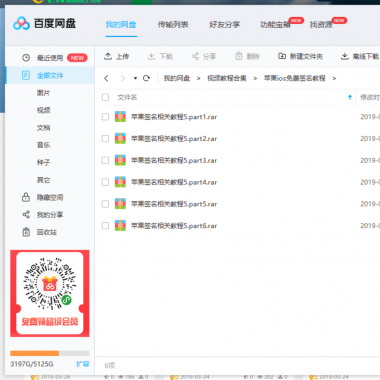Viewport: 380px width, 380px height.
Task: Click the Baidu Netdisk logo
Action: [x=44, y=23]
